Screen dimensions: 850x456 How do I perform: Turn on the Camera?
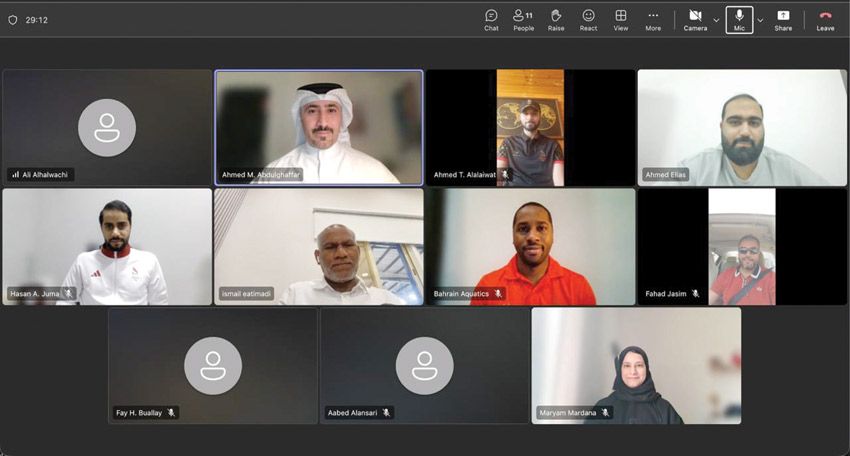pos(695,20)
